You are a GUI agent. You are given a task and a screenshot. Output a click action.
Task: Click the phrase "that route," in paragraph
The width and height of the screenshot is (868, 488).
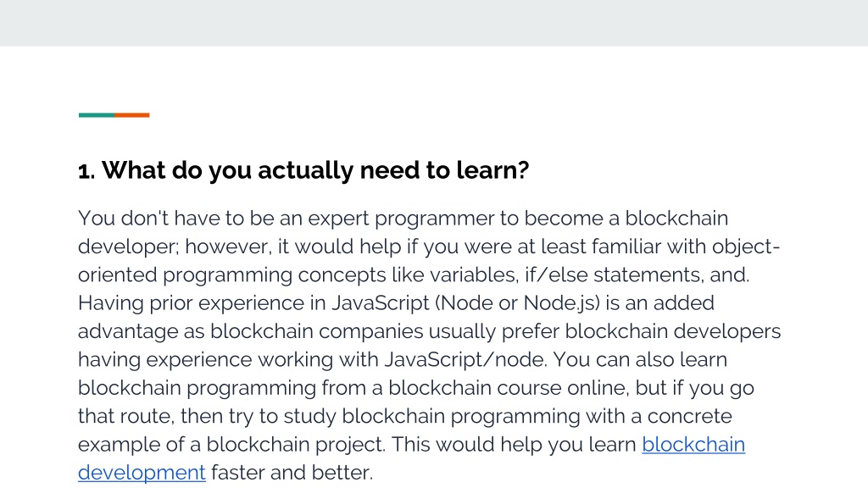(126, 416)
